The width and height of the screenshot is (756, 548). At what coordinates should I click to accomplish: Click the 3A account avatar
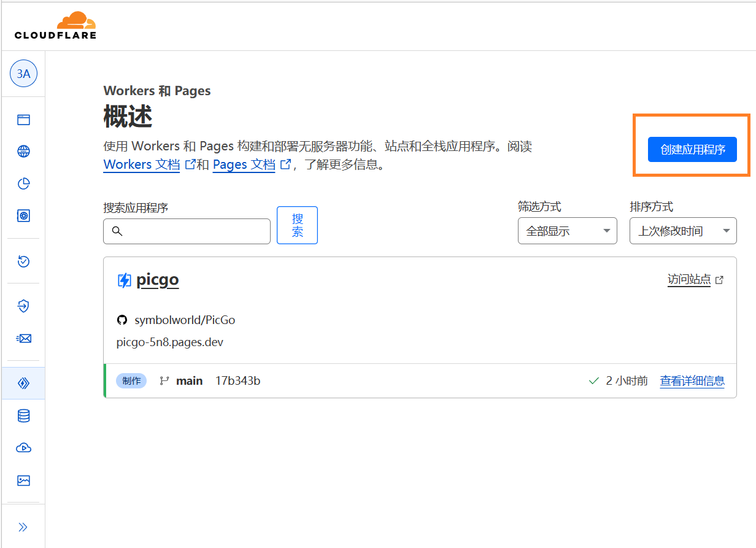pyautogui.click(x=23, y=74)
